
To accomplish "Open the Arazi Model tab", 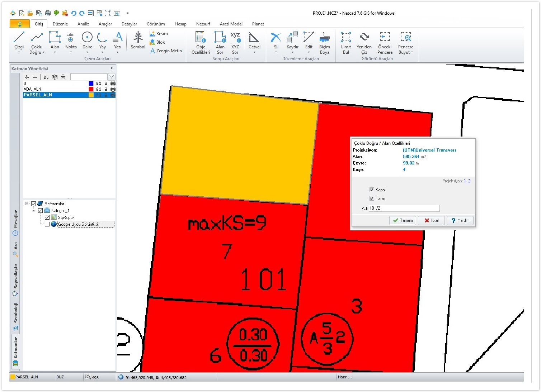I will pos(231,24).
